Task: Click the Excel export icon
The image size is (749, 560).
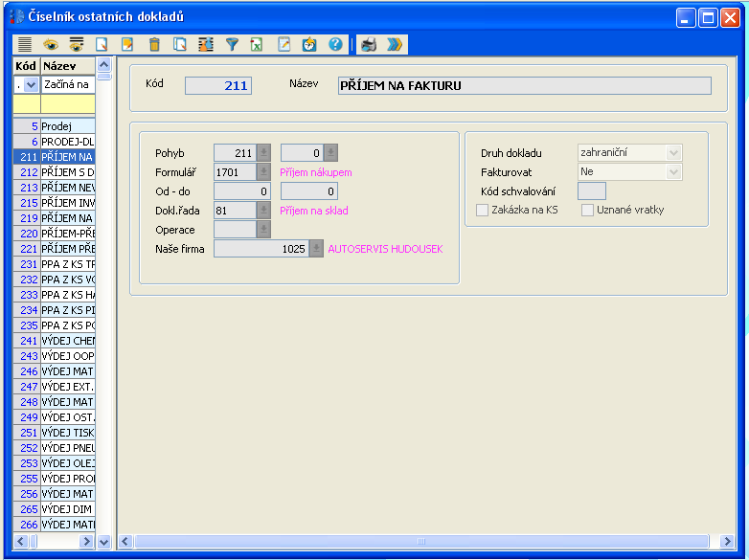Action: 257,44
